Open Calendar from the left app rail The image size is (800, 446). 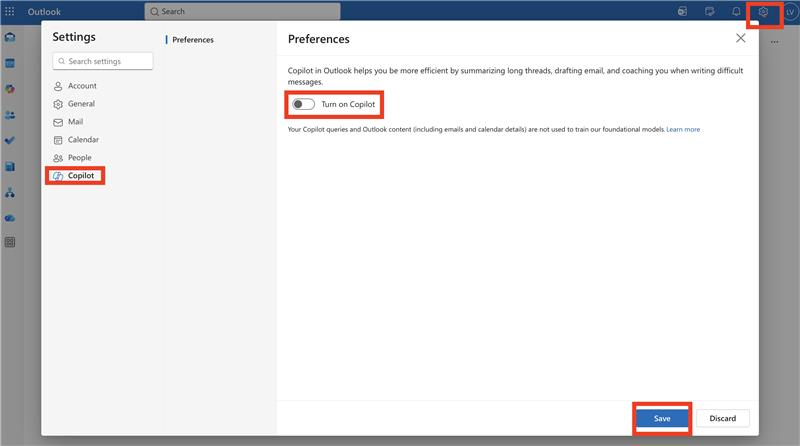tap(10, 63)
